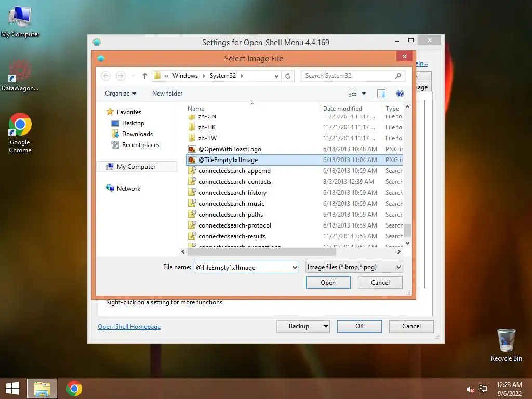Screen dimensions: 532x399
Task: Click the vertical scrollbar down arrow
Action: (407, 243)
